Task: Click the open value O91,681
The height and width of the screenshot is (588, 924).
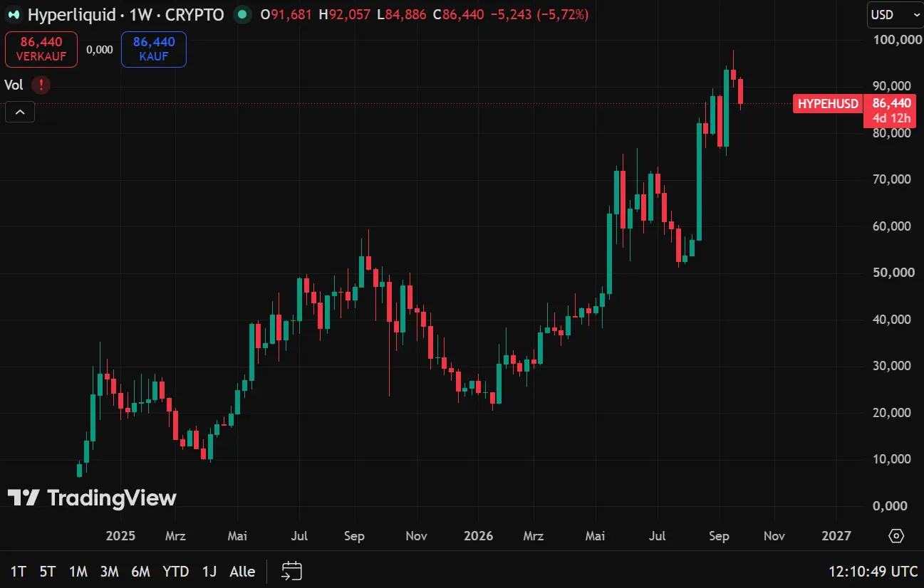Action: [x=286, y=14]
